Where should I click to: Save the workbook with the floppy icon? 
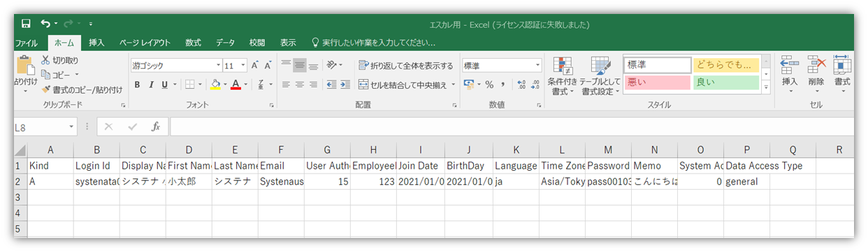click(x=26, y=24)
